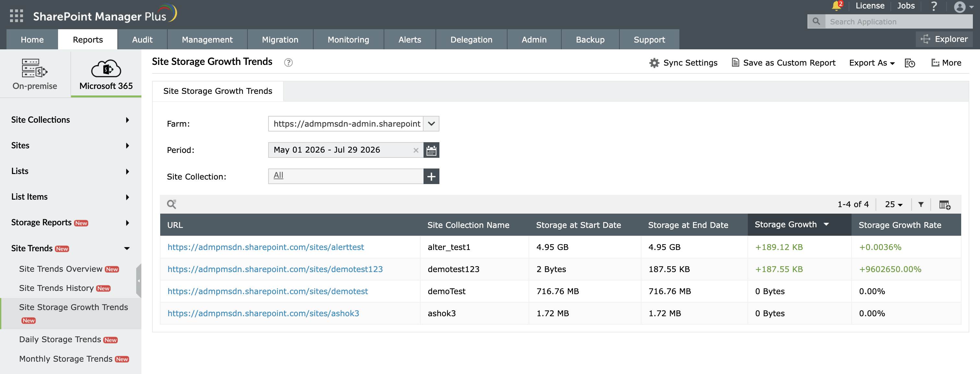Click the Search Application field
The height and width of the screenshot is (374, 980).
click(x=899, y=22)
